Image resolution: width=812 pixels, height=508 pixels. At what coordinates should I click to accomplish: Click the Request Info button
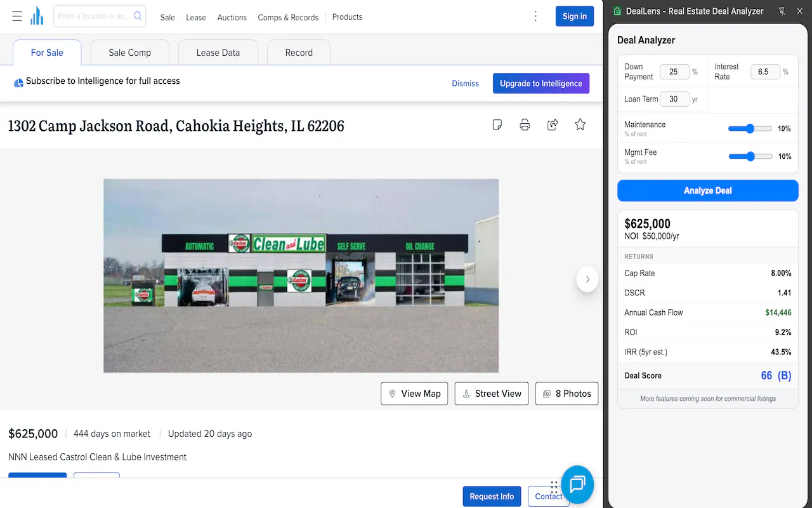492,497
